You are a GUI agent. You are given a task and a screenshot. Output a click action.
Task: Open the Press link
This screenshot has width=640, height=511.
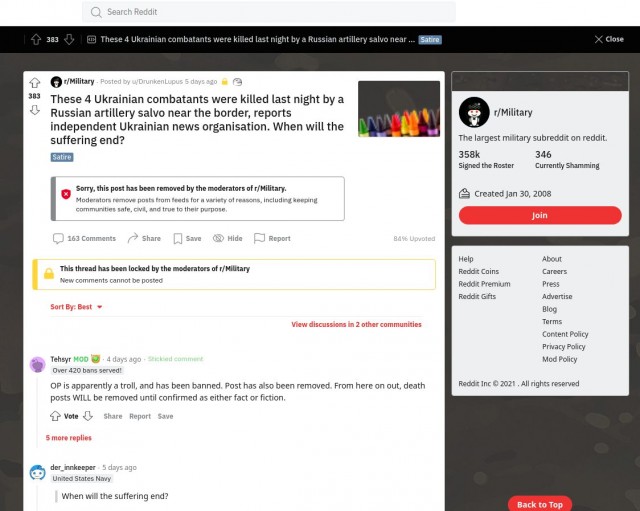coord(551,284)
